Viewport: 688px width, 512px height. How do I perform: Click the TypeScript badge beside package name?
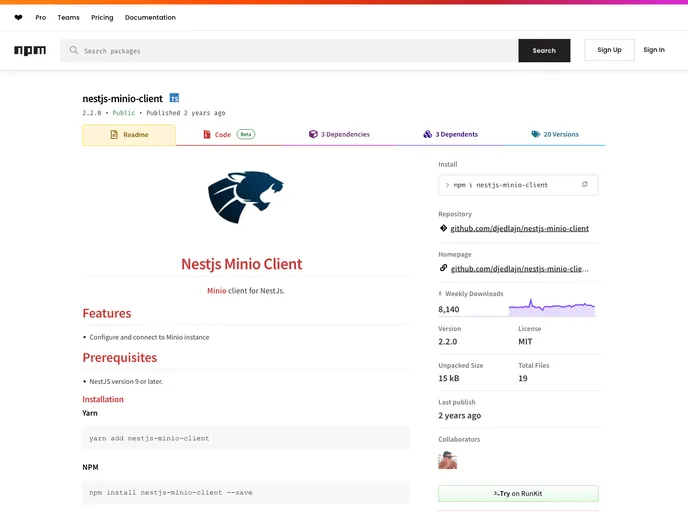pos(174,98)
